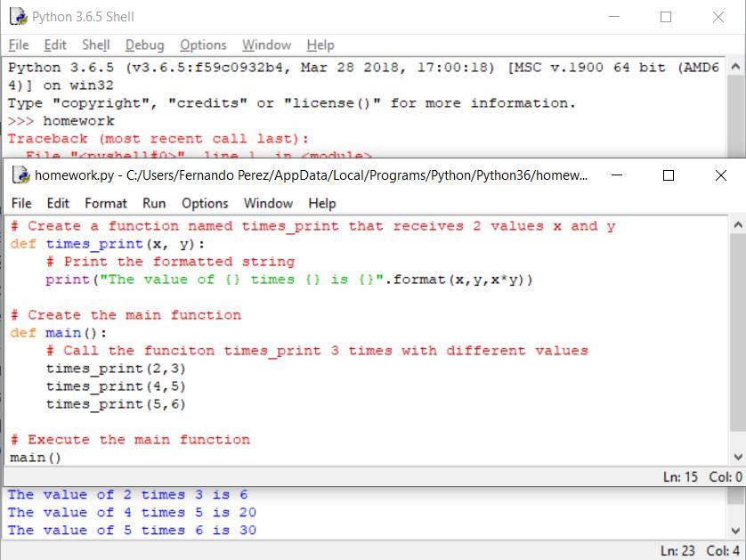Open Window menu in Python Shell window
The width and height of the screenshot is (746, 560).
pyautogui.click(x=266, y=45)
